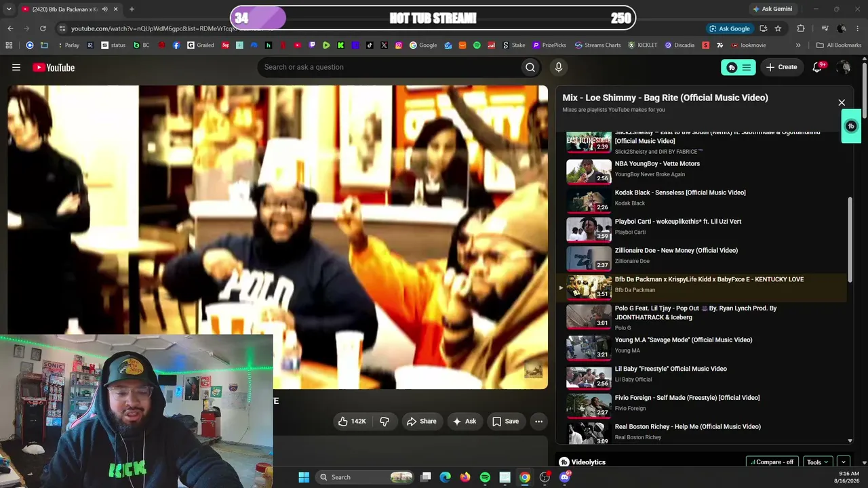
Task: Open the Parlay bookmark
Action: (68, 45)
